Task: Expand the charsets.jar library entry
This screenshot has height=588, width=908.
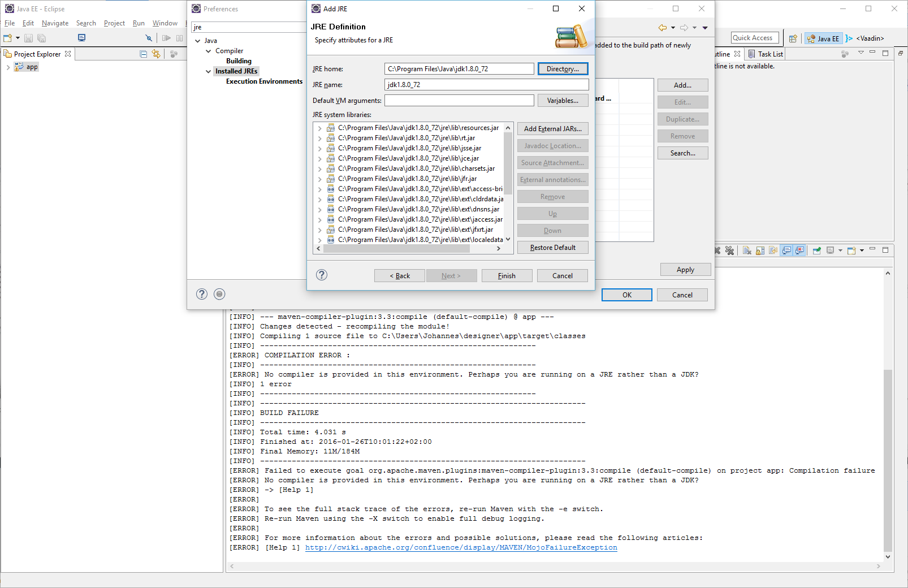Action: coord(319,169)
